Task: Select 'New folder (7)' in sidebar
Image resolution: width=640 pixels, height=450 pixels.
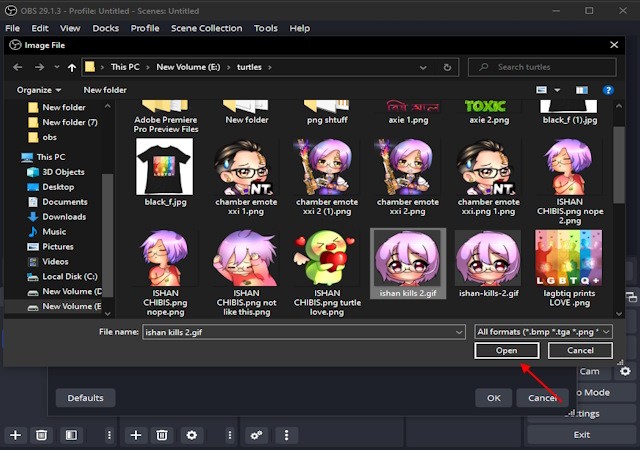Action: click(63, 122)
